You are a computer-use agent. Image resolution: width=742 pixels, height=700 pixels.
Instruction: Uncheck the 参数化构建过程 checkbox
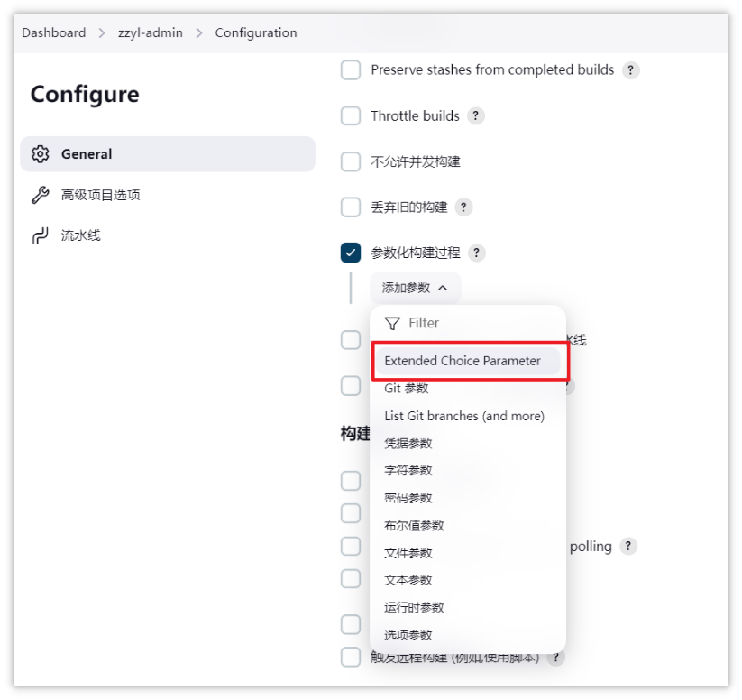351,253
